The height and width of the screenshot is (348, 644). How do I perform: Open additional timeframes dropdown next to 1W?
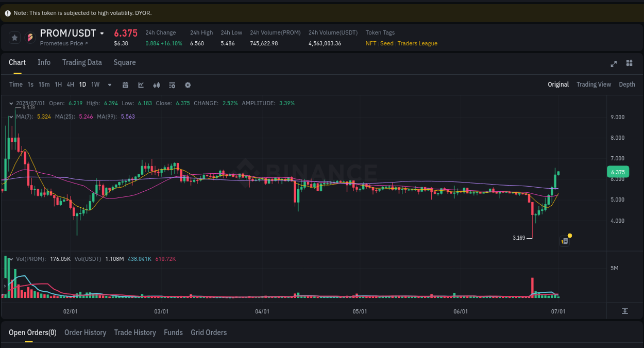click(x=109, y=85)
